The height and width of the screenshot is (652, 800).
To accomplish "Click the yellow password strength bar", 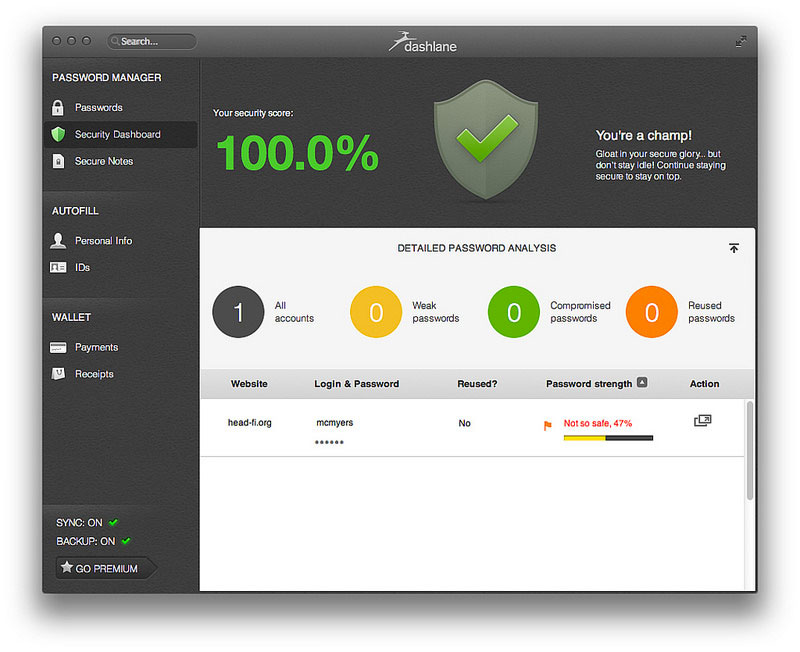I will tap(608, 438).
